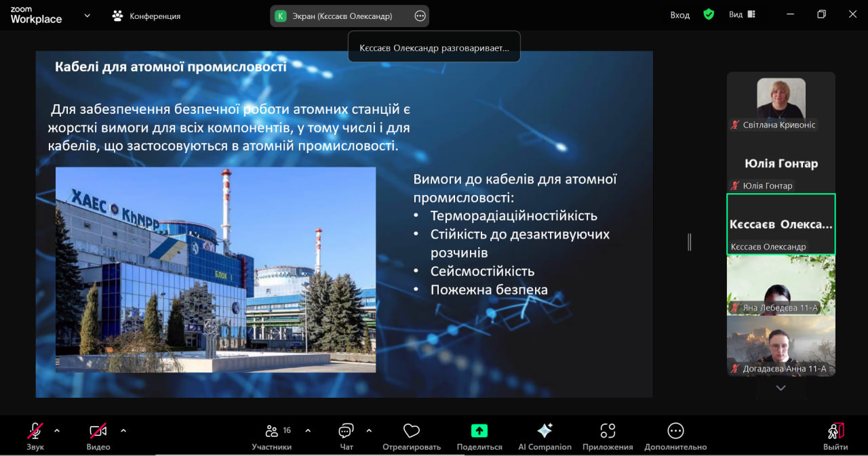Click bullet text Сейсмостійкість
Viewport: 868px width, 456px height.
pos(482,271)
